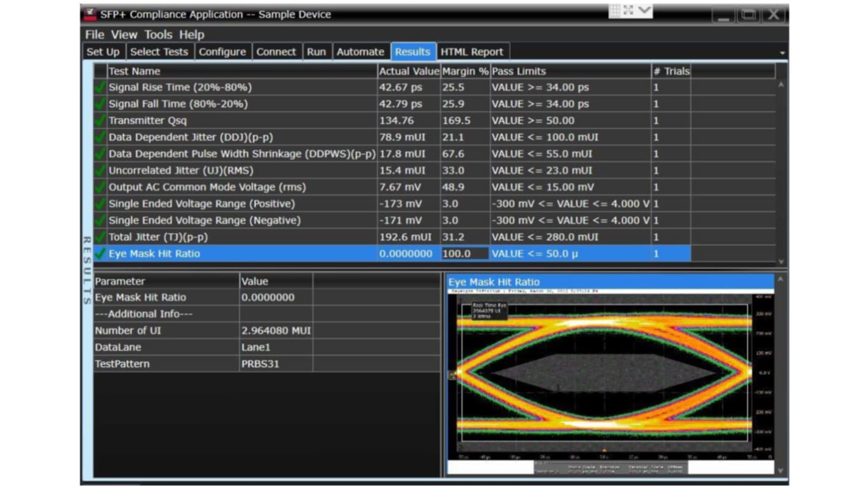The width and height of the screenshot is (868, 488).
Task: Switch to the Configure tab
Action: 223,52
